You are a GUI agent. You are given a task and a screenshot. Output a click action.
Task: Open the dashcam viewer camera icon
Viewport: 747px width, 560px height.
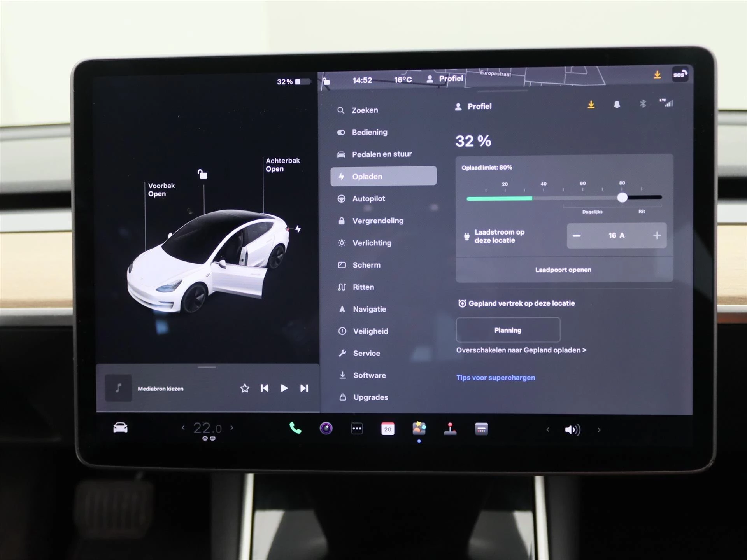point(326,429)
